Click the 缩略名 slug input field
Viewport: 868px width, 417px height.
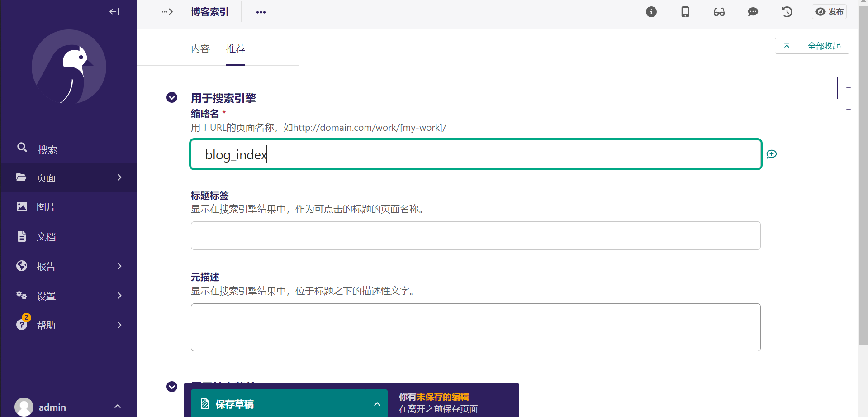pos(476,154)
